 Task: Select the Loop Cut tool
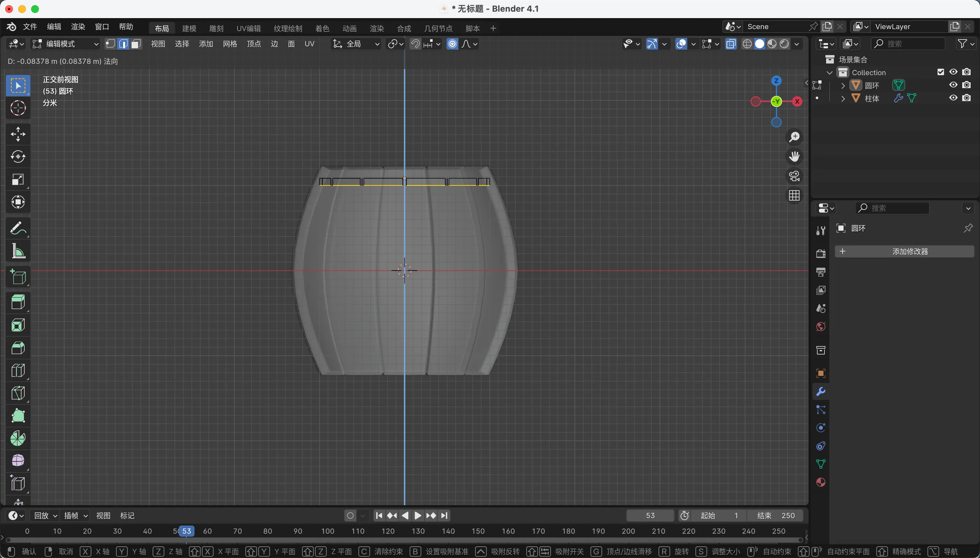click(18, 371)
